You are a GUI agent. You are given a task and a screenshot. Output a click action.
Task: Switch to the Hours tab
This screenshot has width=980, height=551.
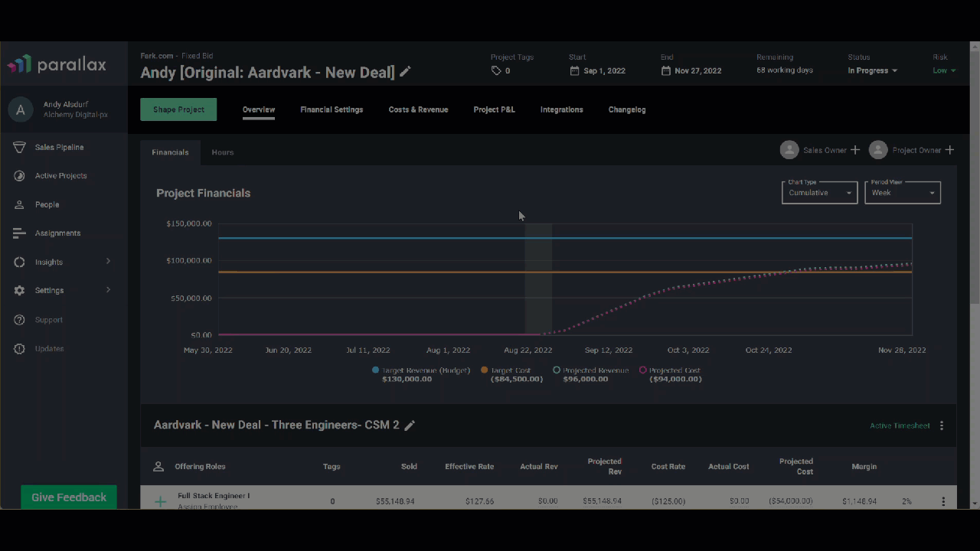[x=222, y=152]
